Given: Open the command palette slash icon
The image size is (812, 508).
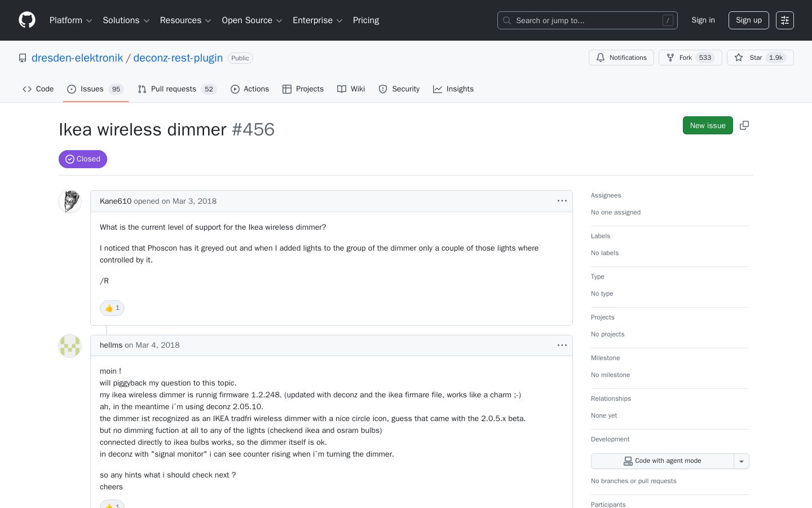Looking at the screenshot, I should 668,20.
